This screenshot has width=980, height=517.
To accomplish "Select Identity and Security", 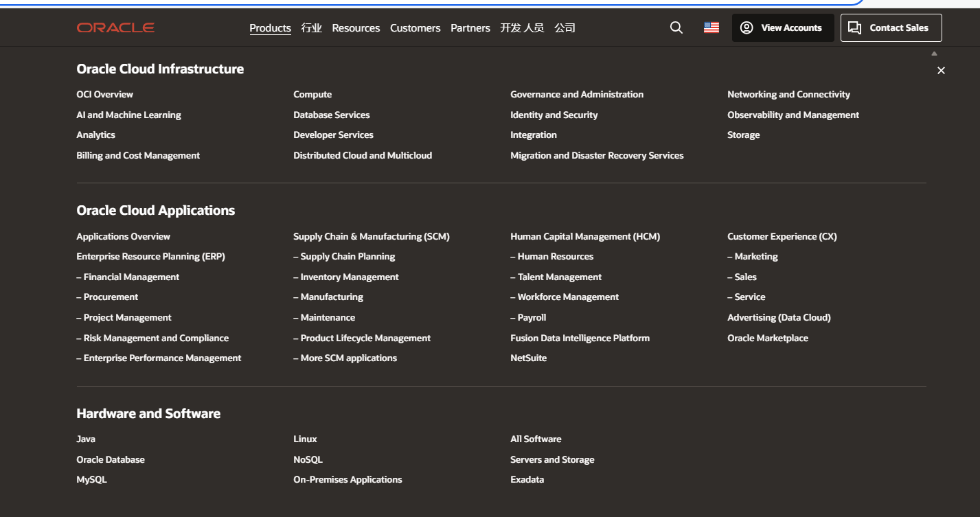I will click(554, 115).
